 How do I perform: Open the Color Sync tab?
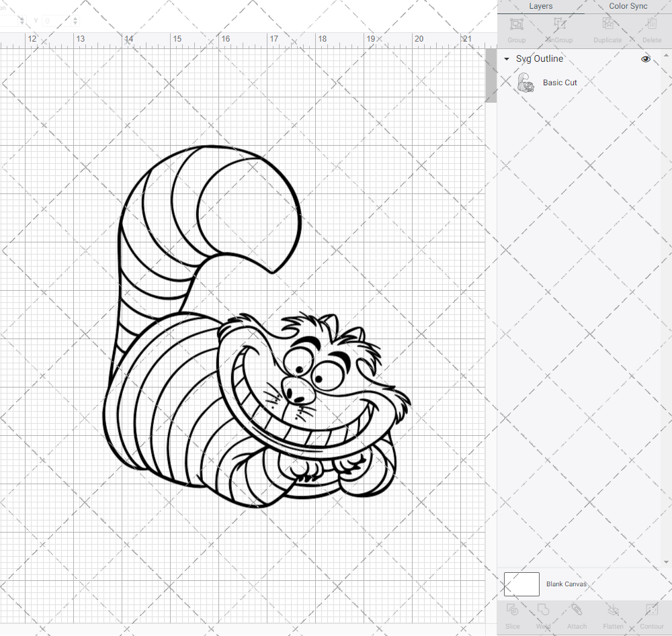tap(628, 7)
